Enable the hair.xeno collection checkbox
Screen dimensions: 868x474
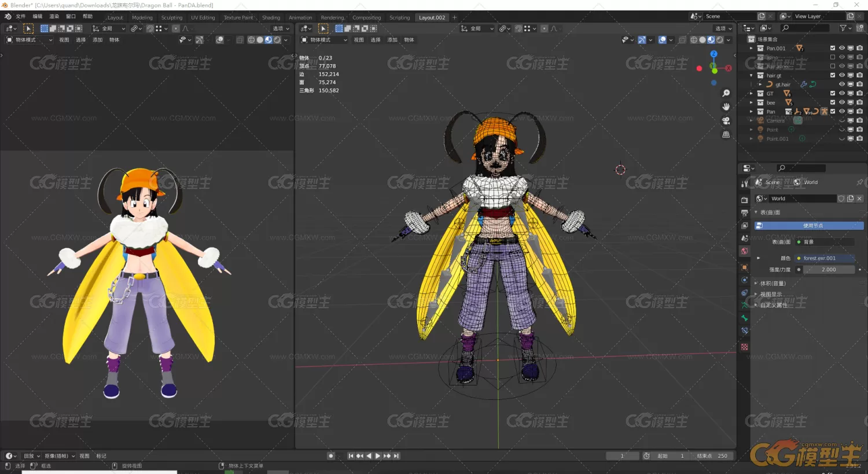click(833, 66)
